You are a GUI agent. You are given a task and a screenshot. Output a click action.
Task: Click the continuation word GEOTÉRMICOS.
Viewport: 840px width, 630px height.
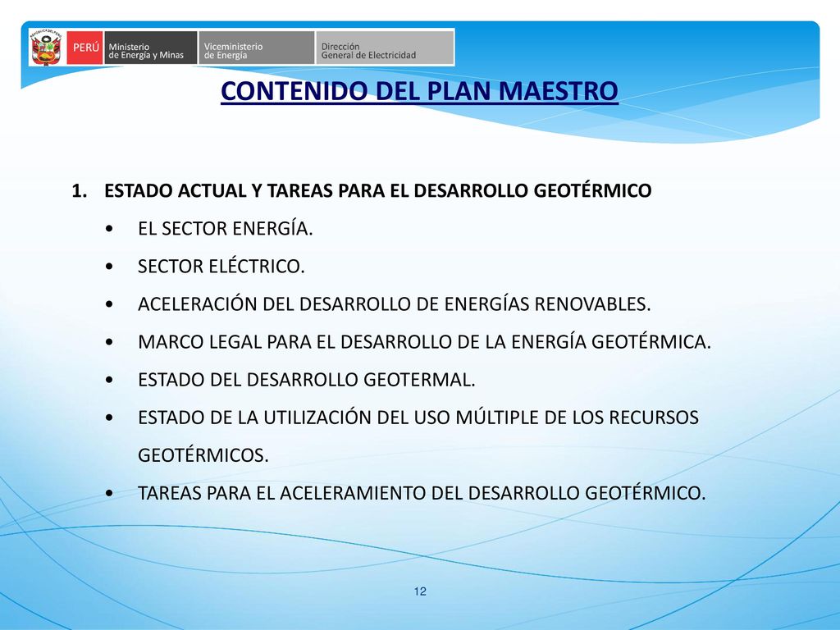203,455
